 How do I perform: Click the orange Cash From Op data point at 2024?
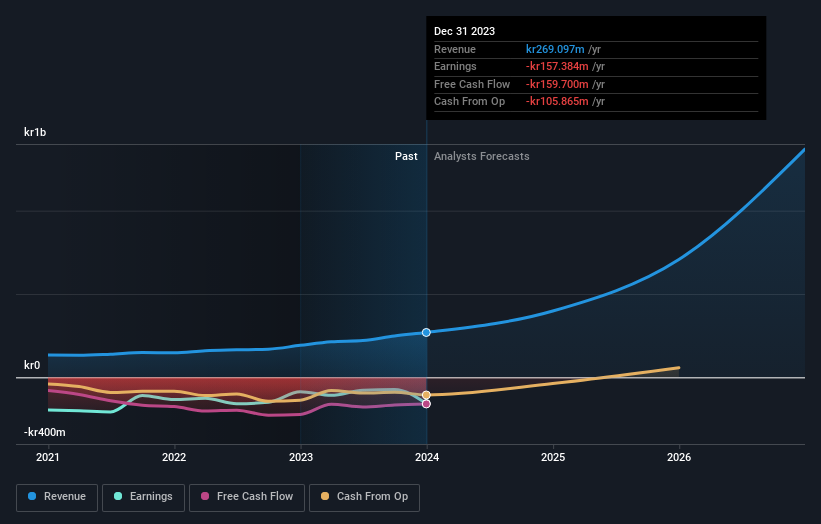(426, 395)
